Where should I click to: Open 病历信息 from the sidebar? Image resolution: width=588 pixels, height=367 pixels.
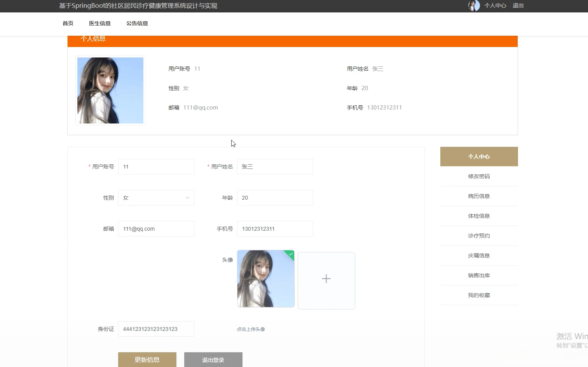479,196
